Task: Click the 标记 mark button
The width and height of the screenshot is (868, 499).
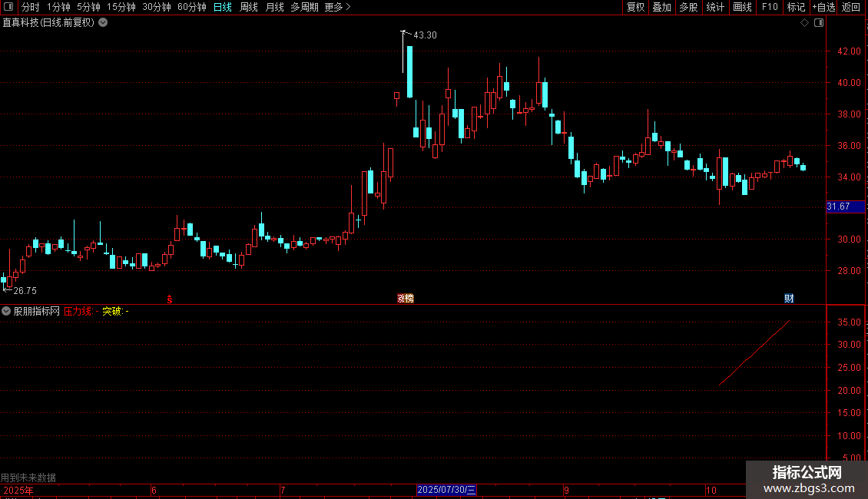Action: (796, 7)
